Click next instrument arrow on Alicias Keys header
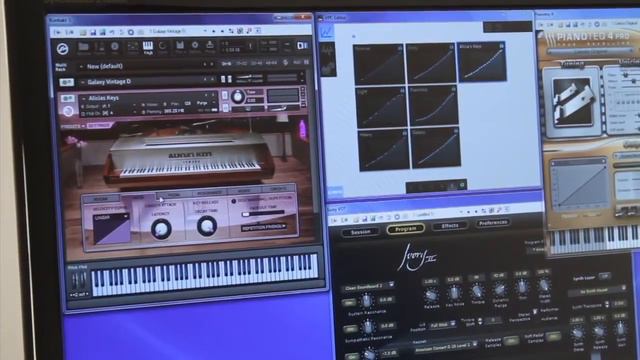The image size is (640, 360). (x=213, y=95)
